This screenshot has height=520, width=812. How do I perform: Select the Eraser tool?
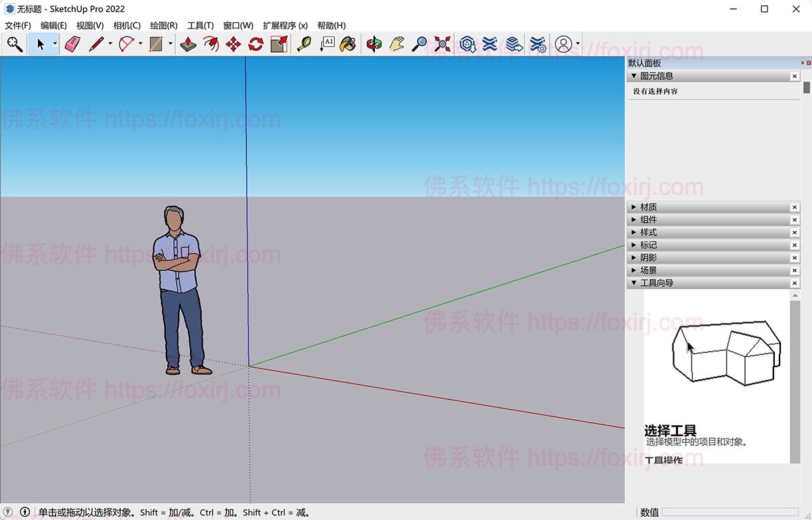(x=72, y=45)
